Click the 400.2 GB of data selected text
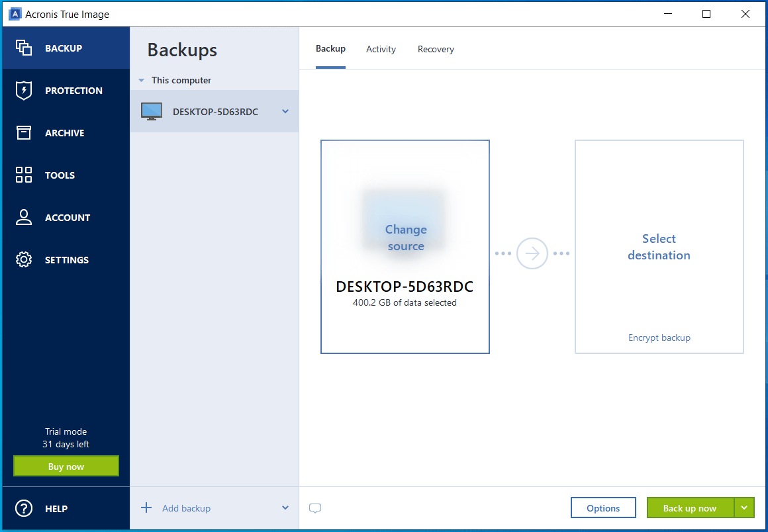Screen dimensions: 768x532 click(x=405, y=303)
